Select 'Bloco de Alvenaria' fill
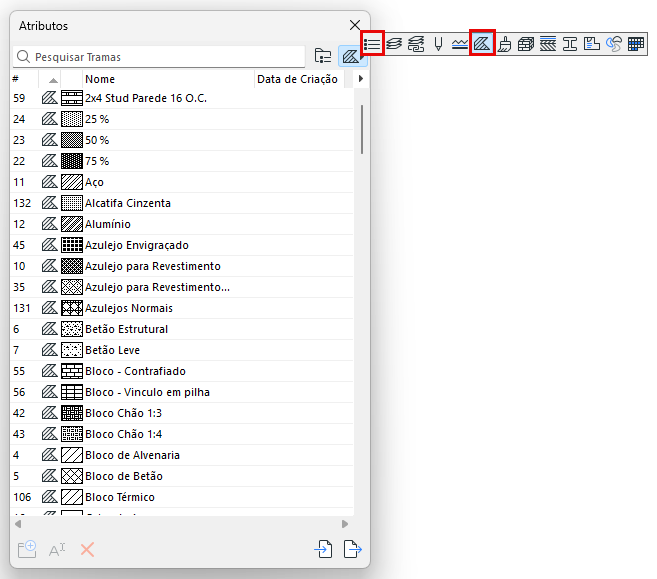The image size is (657, 579). pyautogui.click(x=182, y=455)
